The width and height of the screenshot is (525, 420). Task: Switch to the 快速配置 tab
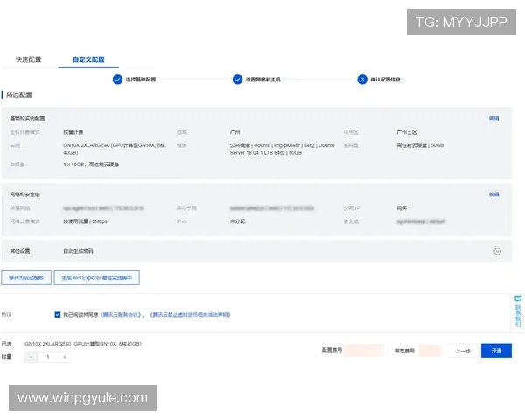click(x=28, y=59)
